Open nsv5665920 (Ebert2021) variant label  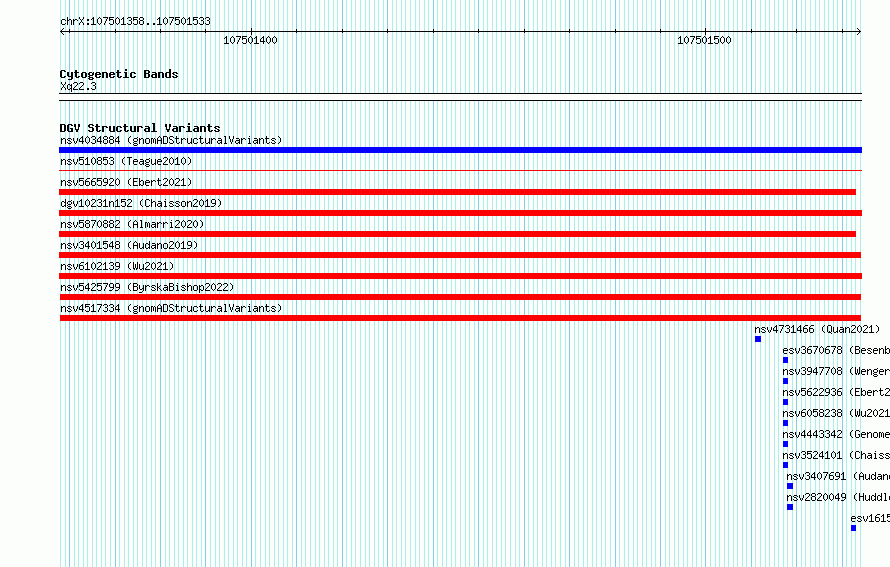pyautogui.click(x=126, y=182)
